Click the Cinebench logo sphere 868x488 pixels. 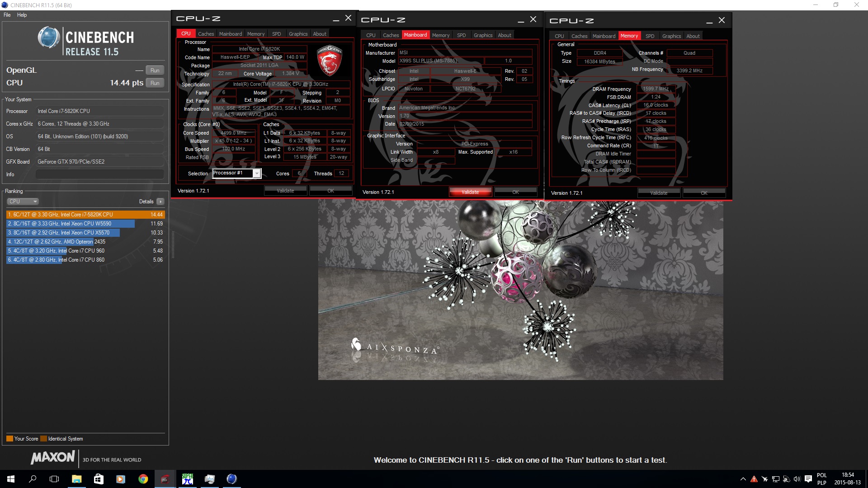click(48, 37)
